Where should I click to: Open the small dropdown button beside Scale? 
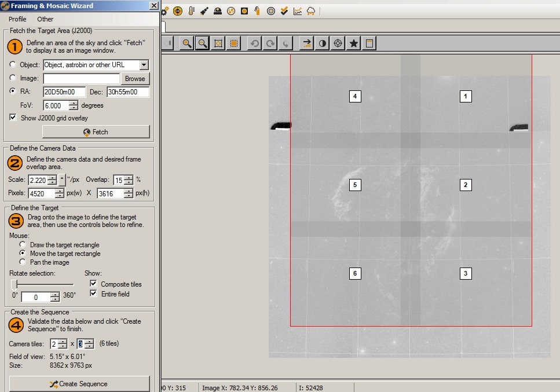(x=62, y=179)
